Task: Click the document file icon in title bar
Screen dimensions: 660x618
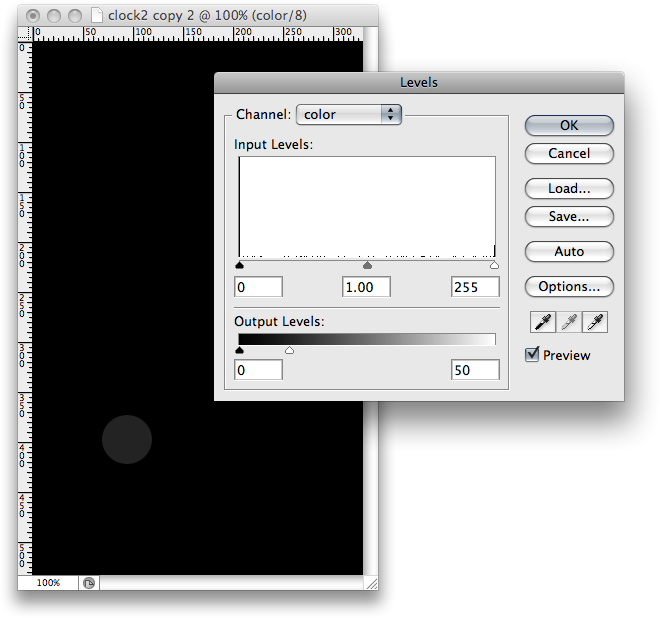Action: (97, 16)
